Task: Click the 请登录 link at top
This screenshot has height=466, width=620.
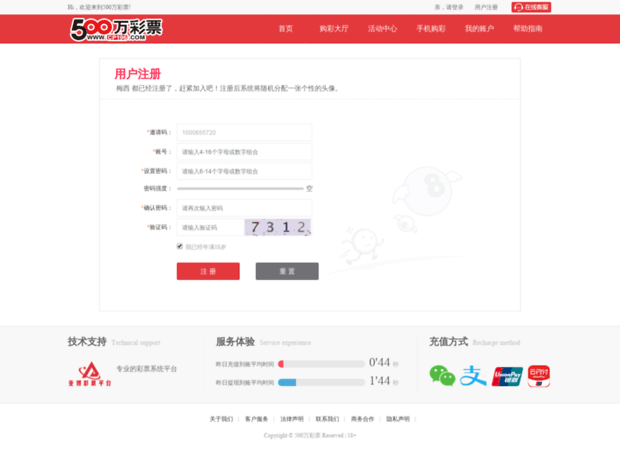Action: [453, 7]
